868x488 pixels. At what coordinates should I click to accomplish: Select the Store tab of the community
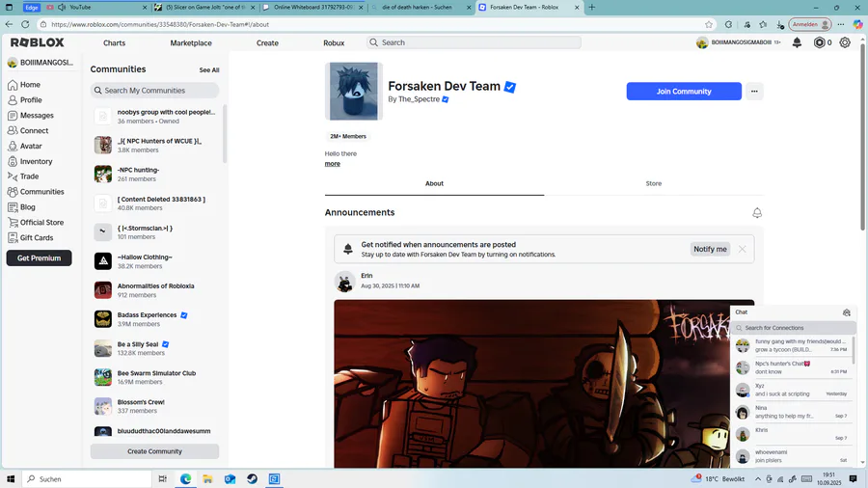click(654, 183)
